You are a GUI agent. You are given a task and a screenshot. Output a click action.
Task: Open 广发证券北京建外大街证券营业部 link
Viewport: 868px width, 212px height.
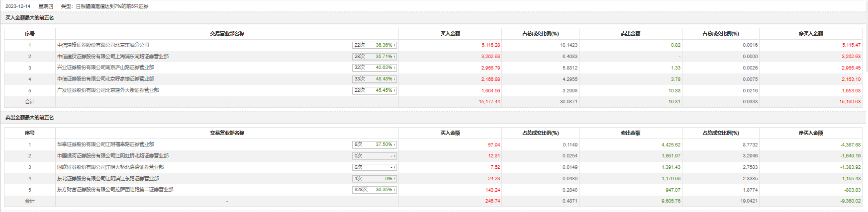[108, 90]
